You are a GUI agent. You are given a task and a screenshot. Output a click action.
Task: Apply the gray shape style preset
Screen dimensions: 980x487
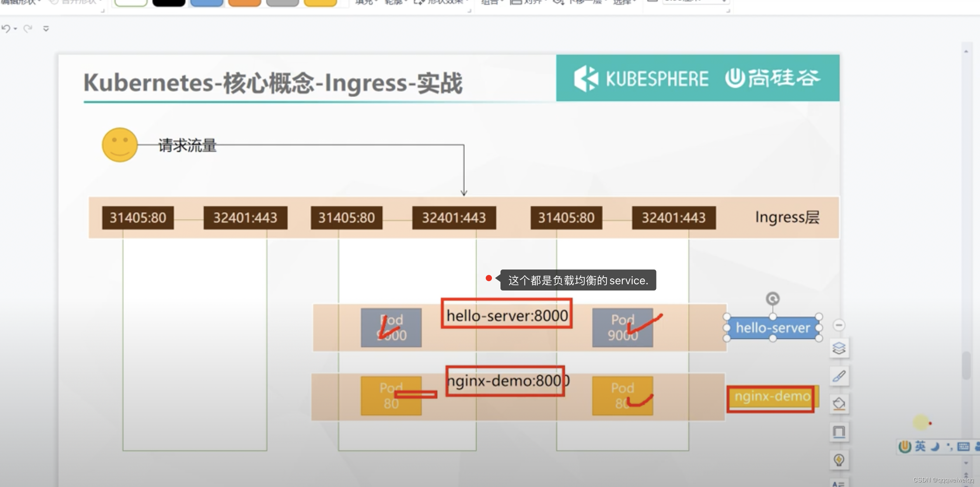282,3
